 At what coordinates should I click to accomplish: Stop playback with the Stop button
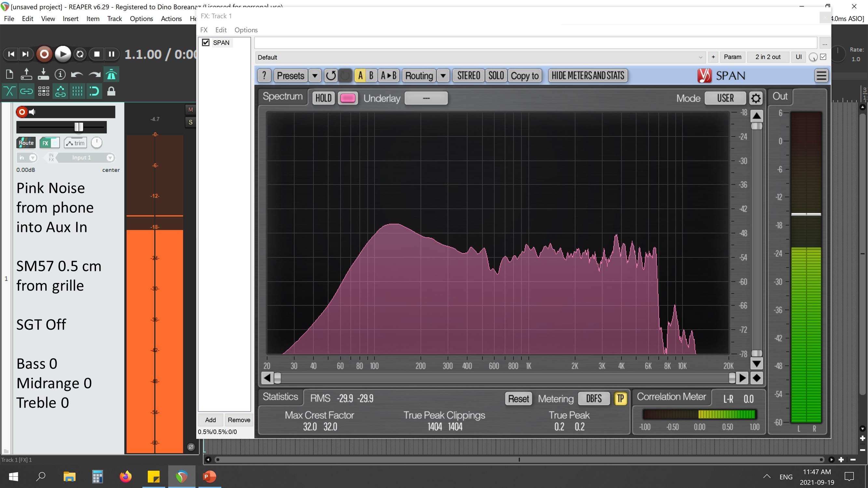(97, 54)
